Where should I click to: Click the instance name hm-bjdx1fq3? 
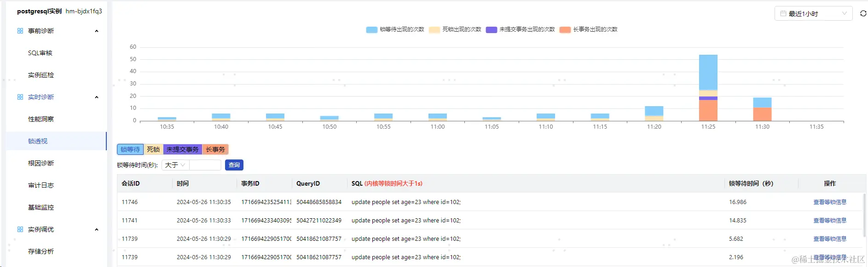coord(84,11)
